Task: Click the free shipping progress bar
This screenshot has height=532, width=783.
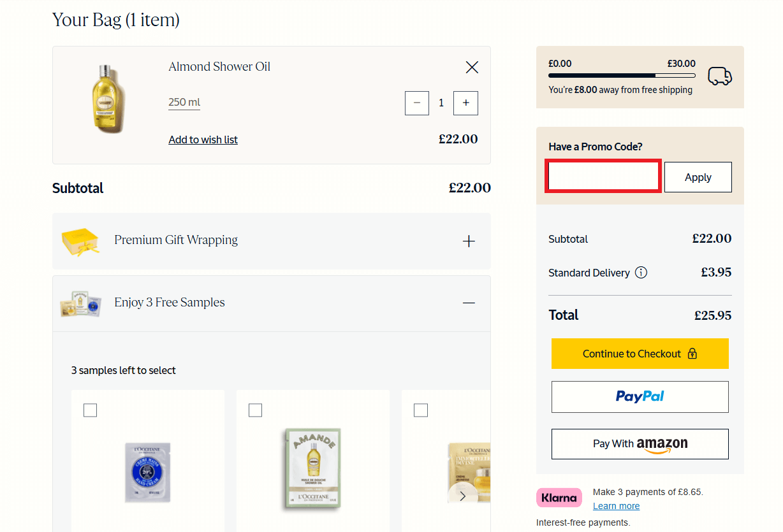Action: pyautogui.click(x=622, y=76)
